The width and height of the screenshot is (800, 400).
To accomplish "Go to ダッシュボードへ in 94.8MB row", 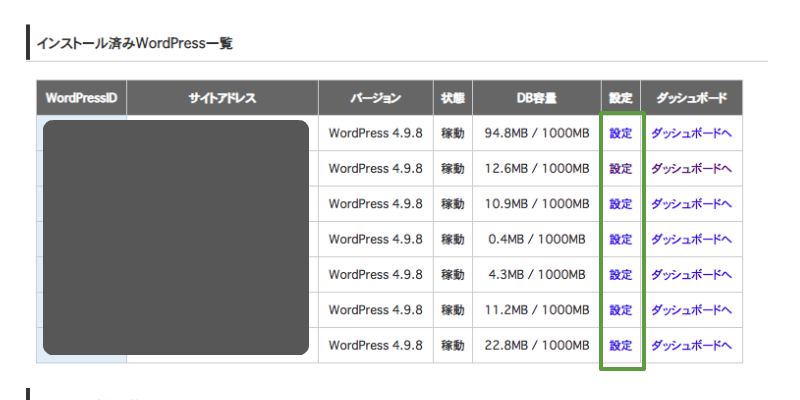I will tap(692, 133).
